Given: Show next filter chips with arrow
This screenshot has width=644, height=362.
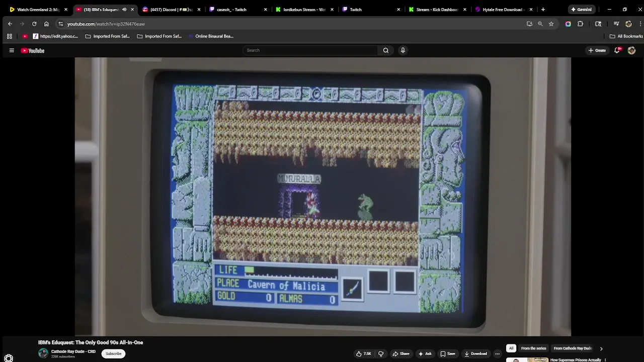Looking at the screenshot, I should tap(601, 348).
